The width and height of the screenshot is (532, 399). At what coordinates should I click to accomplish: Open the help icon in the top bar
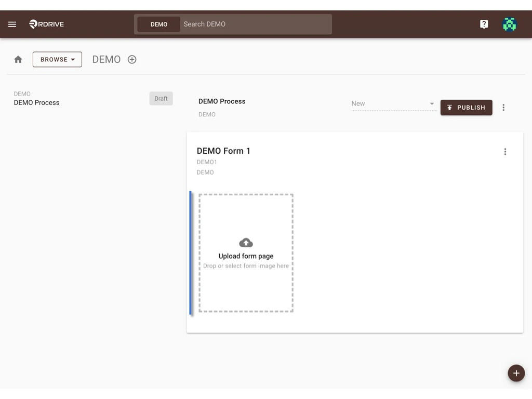point(484,24)
